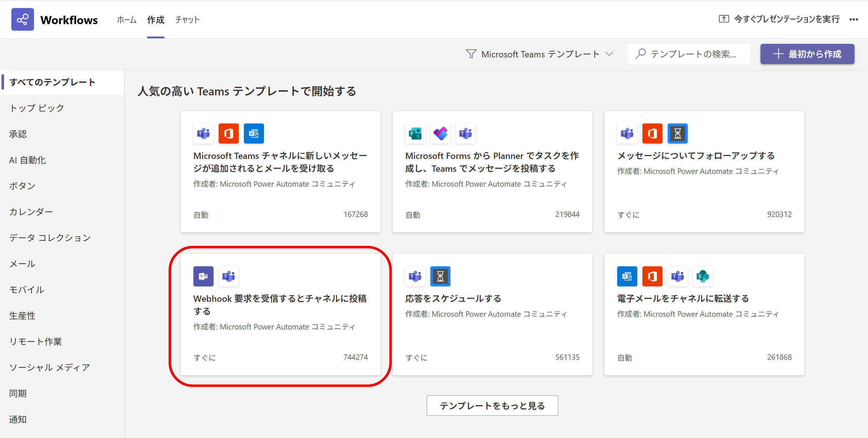Open Microsoft Forms から Planner template title

pyautogui.click(x=492, y=162)
